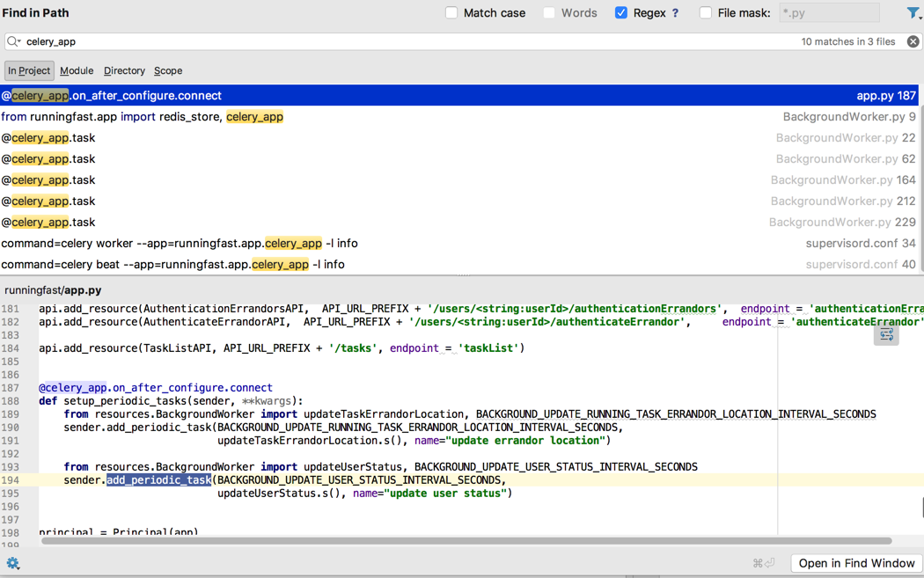Uncheck the Regex checkbox
This screenshot has width=924, height=578.
[x=621, y=13]
